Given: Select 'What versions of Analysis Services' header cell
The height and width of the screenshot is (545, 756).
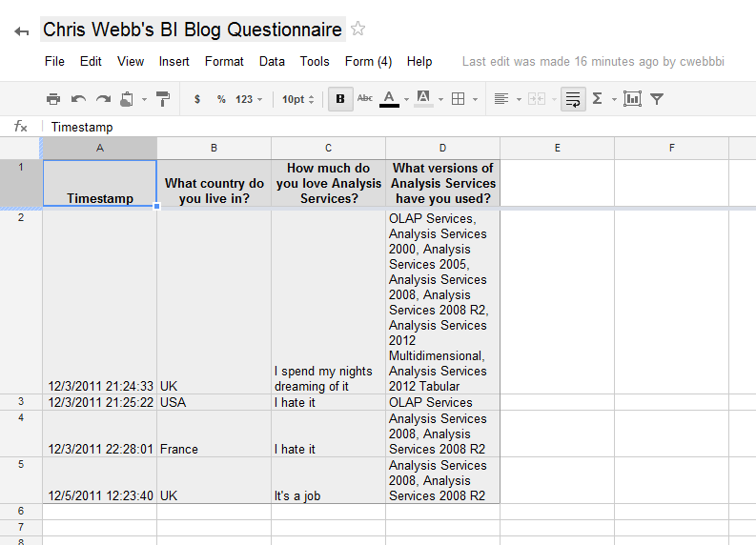Looking at the screenshot, I should [442, 183].
